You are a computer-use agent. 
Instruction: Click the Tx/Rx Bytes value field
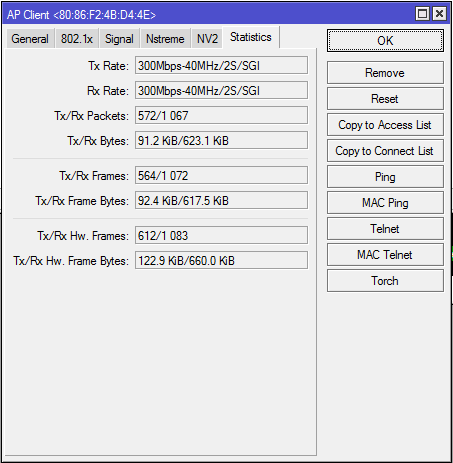tap(221, 140)
